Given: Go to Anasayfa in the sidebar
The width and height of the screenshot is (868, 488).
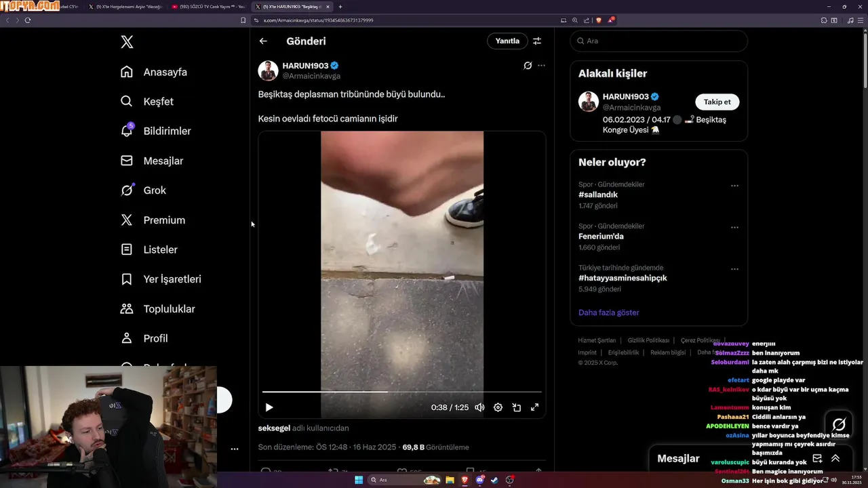Looking at the screenshot, I should tap(153, 72).
